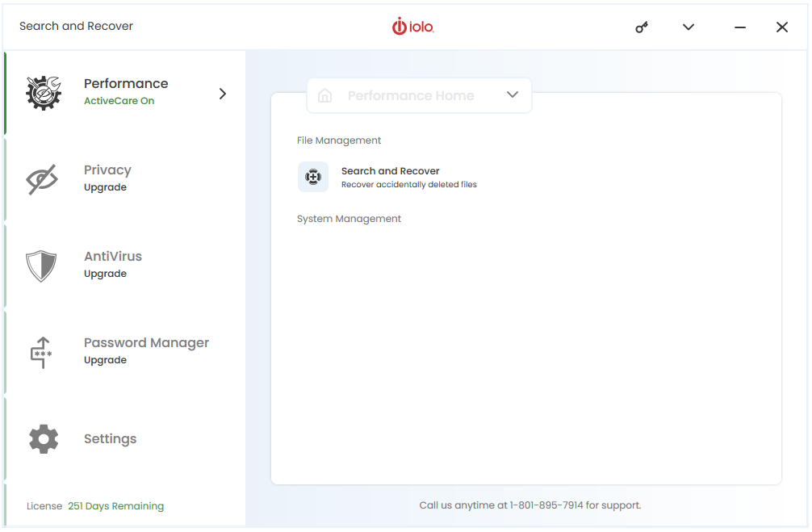This screenshot has height=532, width=812.
Task: Select AntiVirus in the sidebar
Action: 125,266
